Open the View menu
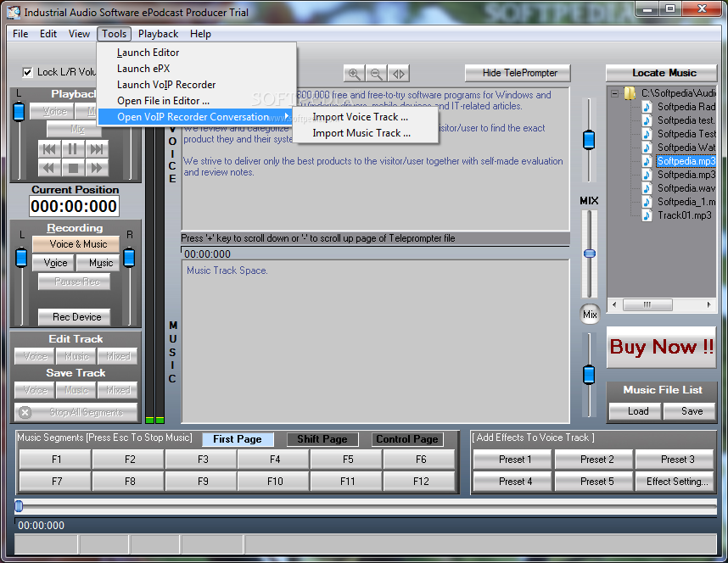The height and width of the screenshot is (563, 728). (80, 34)
